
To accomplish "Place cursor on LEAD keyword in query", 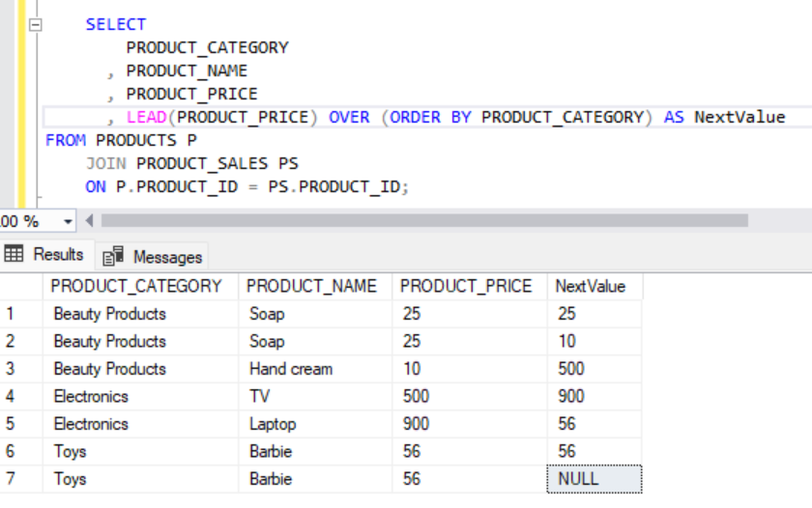I will pos(147,117).
